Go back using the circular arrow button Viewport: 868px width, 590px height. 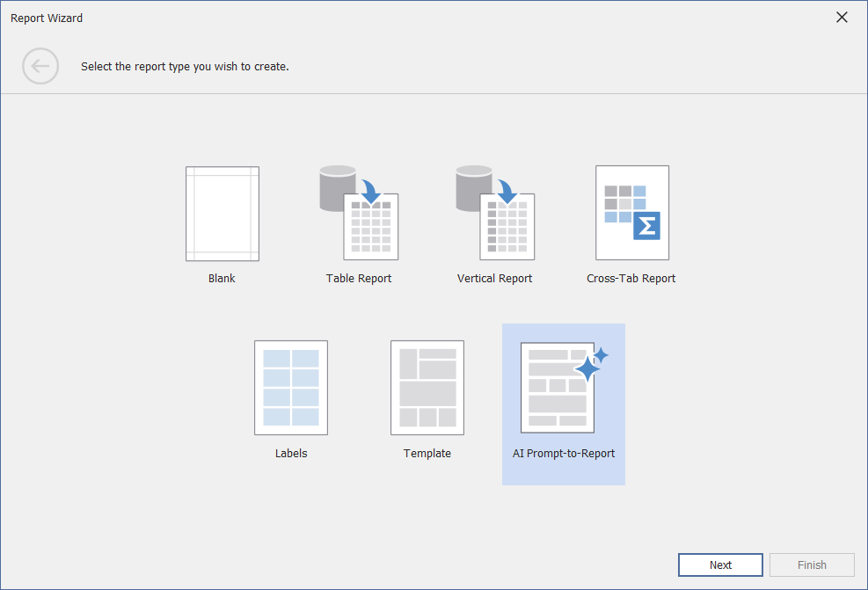click(x=40, y=67)
